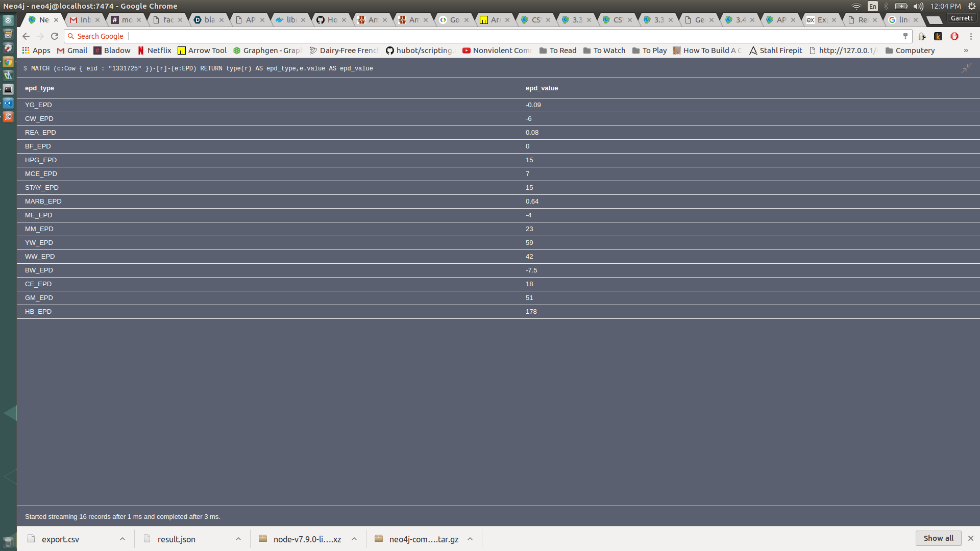
Task: Open the Netflix bookmark
Action: [154, 51]
